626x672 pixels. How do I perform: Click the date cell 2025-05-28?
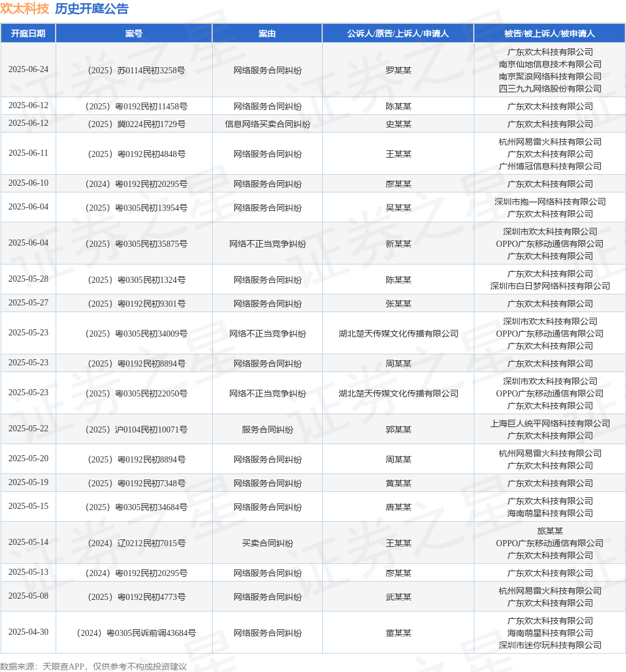tap(28, 279)
